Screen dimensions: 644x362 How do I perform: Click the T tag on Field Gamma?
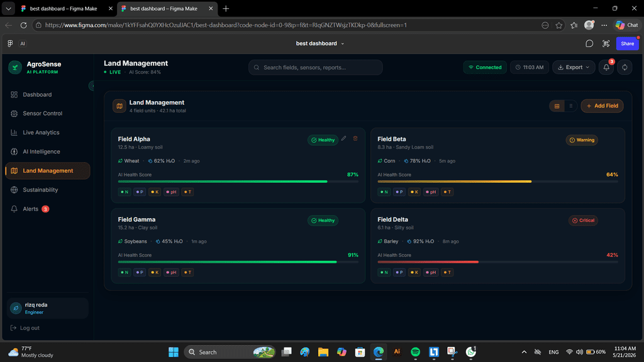[187, 272]
